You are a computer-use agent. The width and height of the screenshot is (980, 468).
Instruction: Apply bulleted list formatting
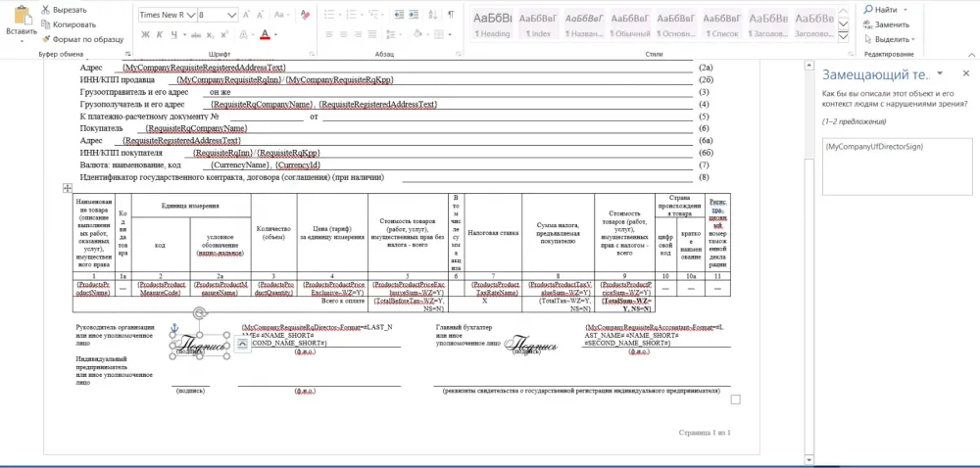[328, 15]
